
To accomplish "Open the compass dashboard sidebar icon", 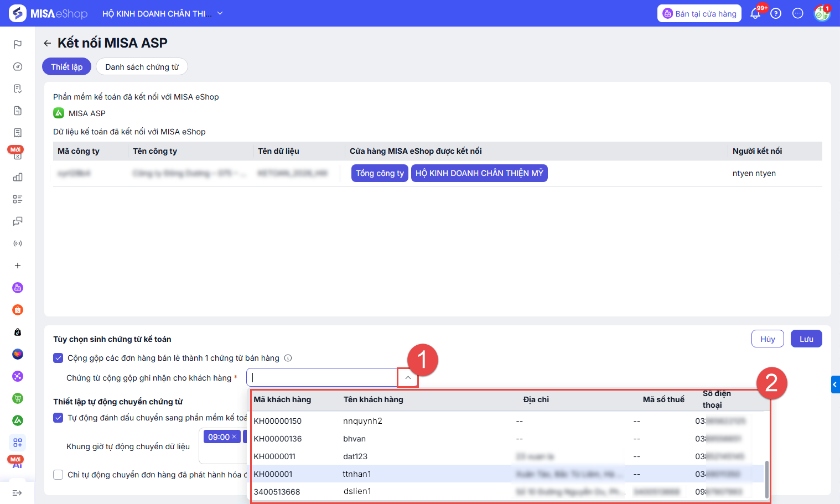I will tap(18, 66).
